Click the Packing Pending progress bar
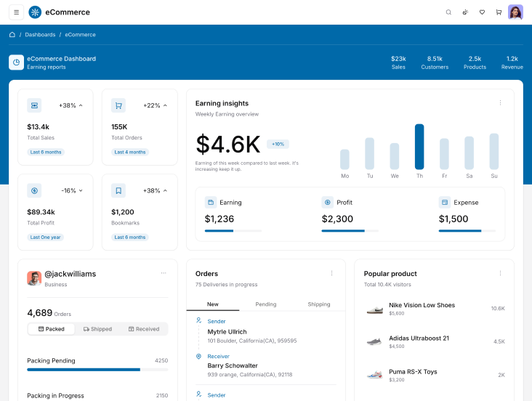532x401 pixels. point(97,370)
